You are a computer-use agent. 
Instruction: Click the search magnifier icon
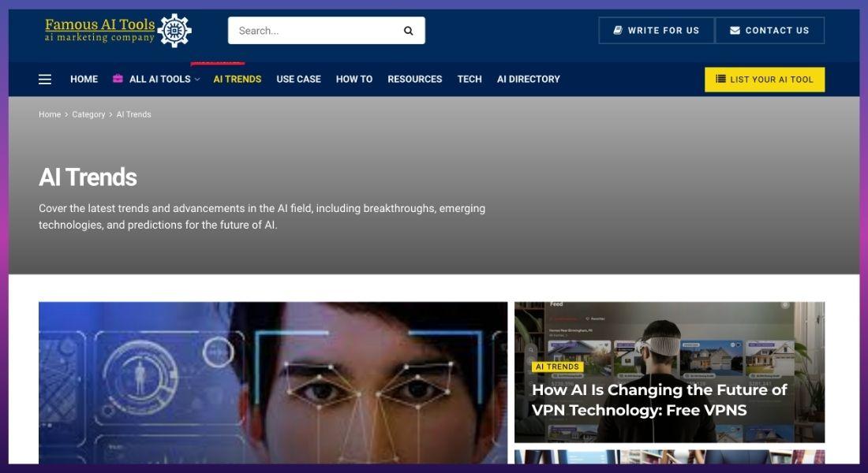(408, 31)
